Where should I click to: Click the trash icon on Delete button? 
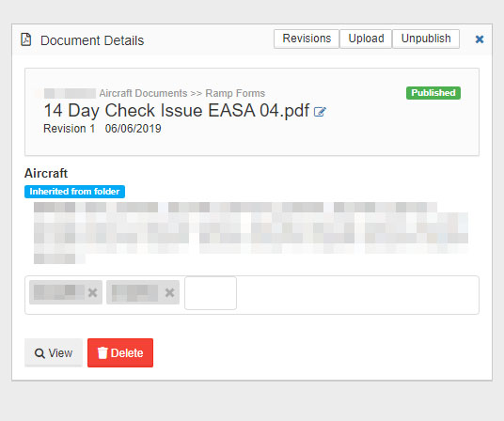pyautogui.click(x=102, y=352)
